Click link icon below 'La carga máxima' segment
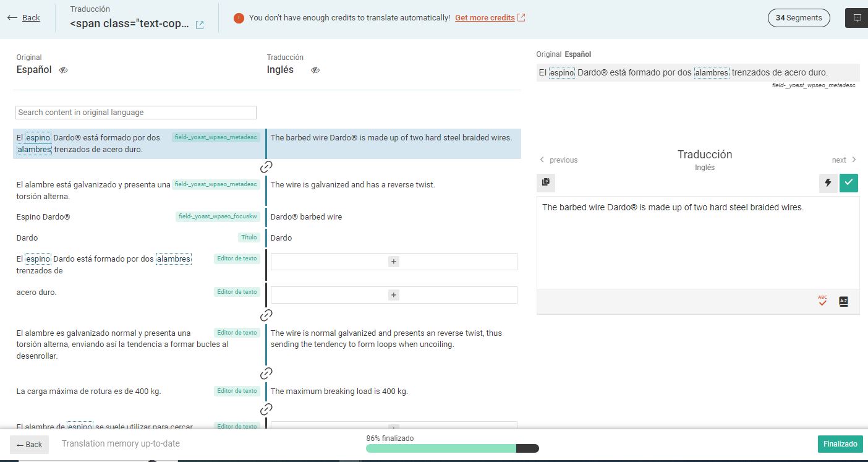The width and height of the screenshot is (868, 462). [x=266, y=409]
